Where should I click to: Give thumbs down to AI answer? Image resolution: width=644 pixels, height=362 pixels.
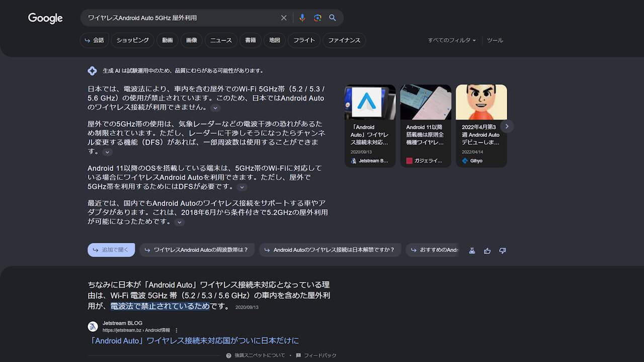coord(502,250)
